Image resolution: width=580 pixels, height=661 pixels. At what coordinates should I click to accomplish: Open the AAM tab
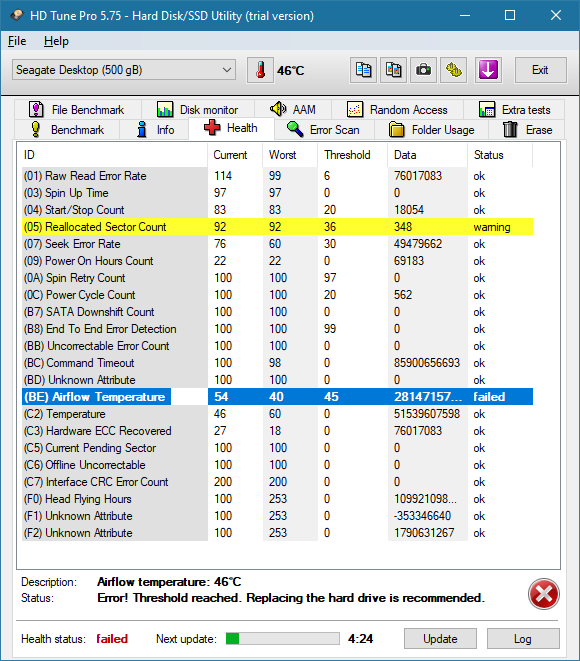point(293,110)
